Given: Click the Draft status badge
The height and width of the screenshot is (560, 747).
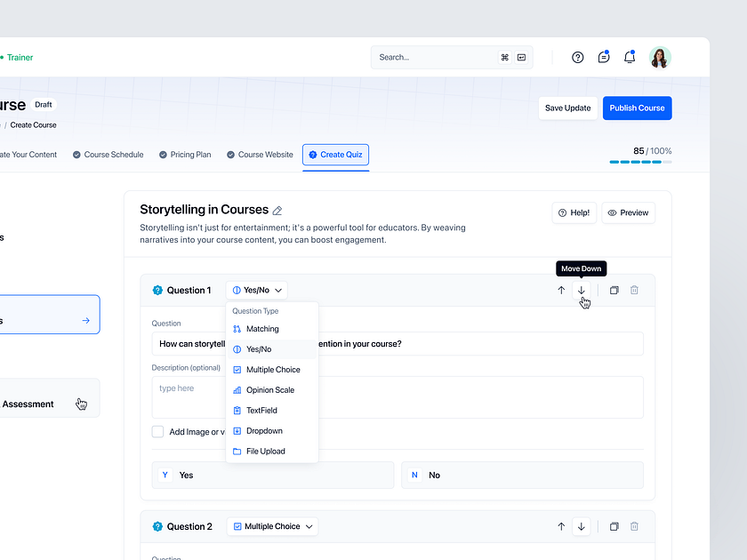Looking at the screenshot, I should coord(44,105).
